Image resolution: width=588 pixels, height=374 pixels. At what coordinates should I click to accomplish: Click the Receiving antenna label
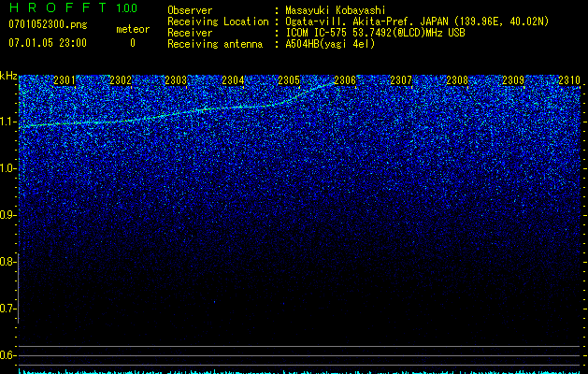[215, 44]
